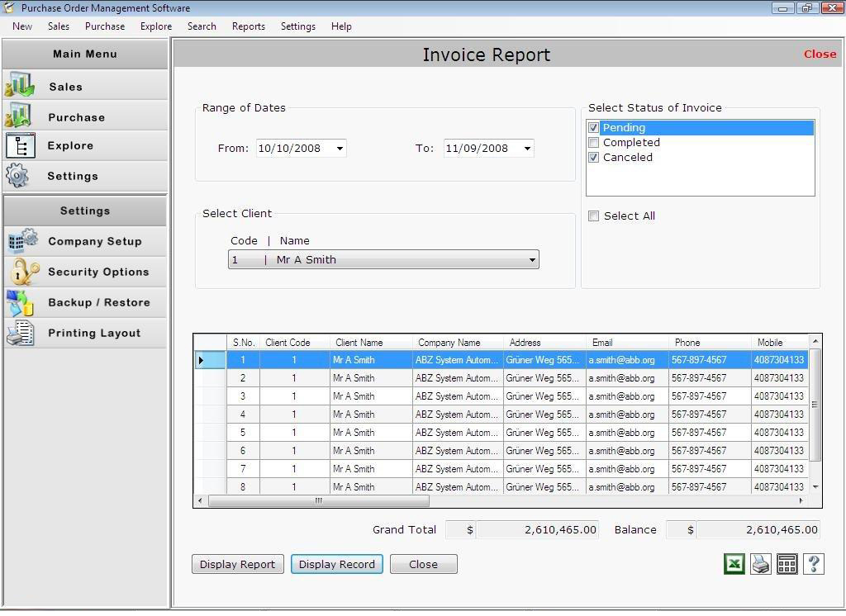Open the calculator icon
The width and height of the screenshot is (846, 616).
(787, 564)
